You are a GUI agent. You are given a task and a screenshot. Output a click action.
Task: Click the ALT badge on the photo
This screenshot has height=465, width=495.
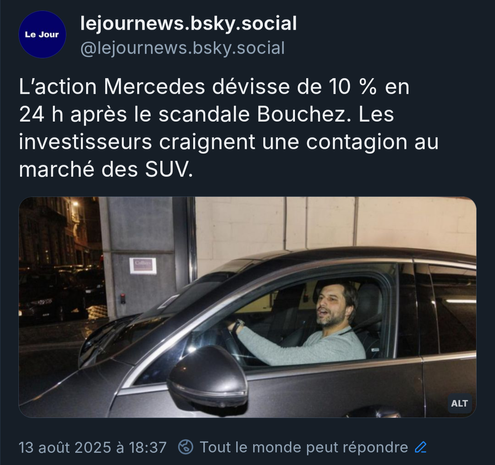(x=459, y=404)
